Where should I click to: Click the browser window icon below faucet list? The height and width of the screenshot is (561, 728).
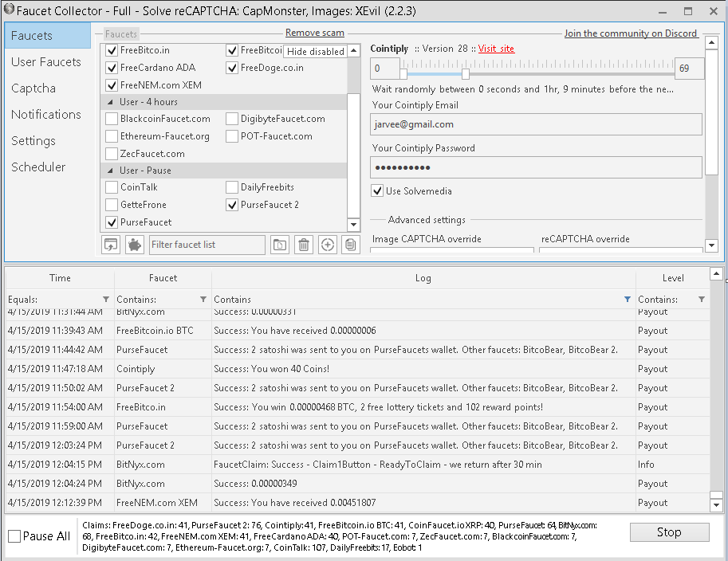pyautogui.click(x=111, y=245)
